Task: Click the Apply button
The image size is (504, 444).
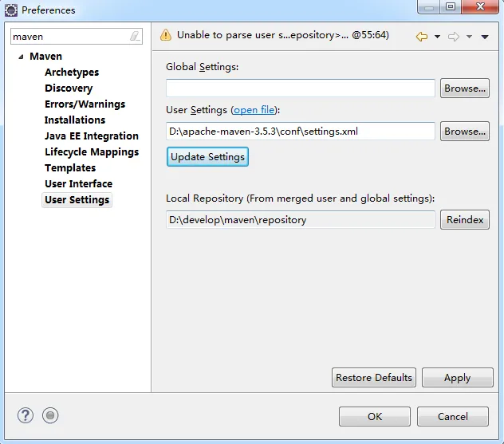Action: (458, 378)
